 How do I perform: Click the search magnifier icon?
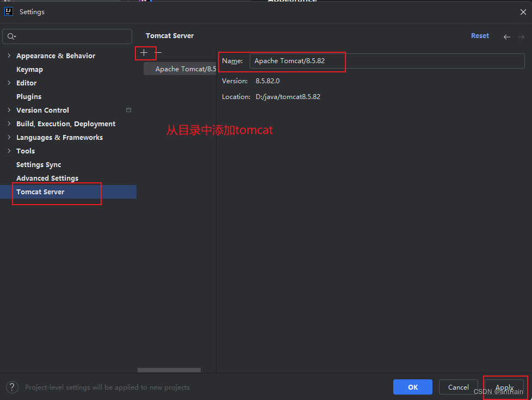[x=11, y=36]
